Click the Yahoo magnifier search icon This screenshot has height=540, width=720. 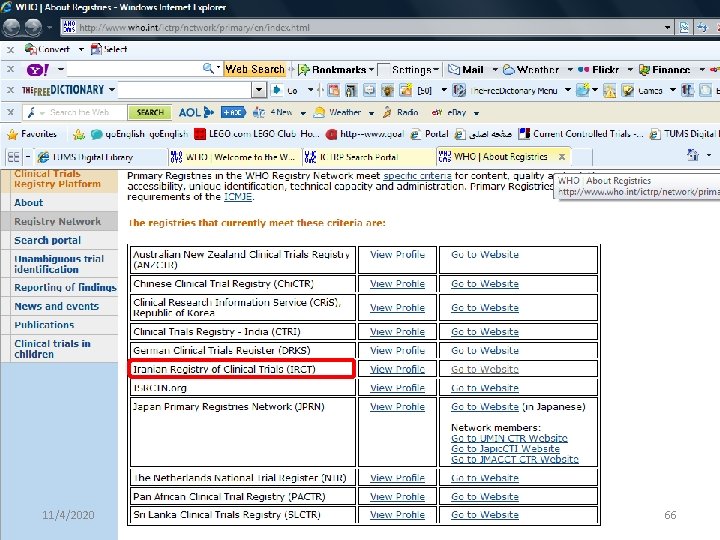[208, 69]
